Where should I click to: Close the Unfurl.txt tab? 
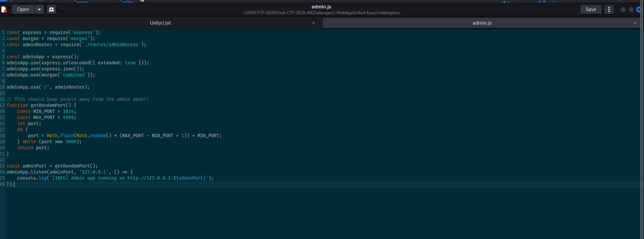(x=313, y=23)
